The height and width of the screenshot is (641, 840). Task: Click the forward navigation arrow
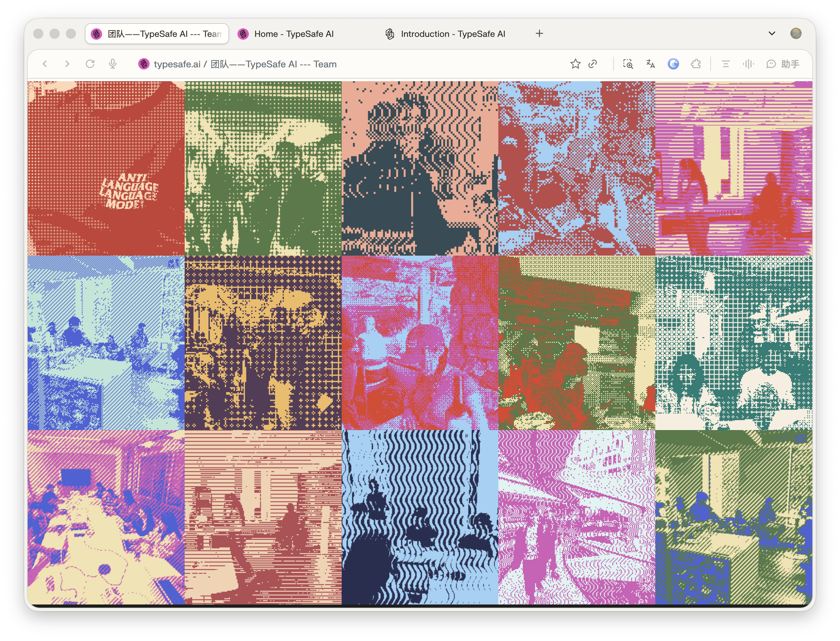pyautogui.click(x=67, y=64)
